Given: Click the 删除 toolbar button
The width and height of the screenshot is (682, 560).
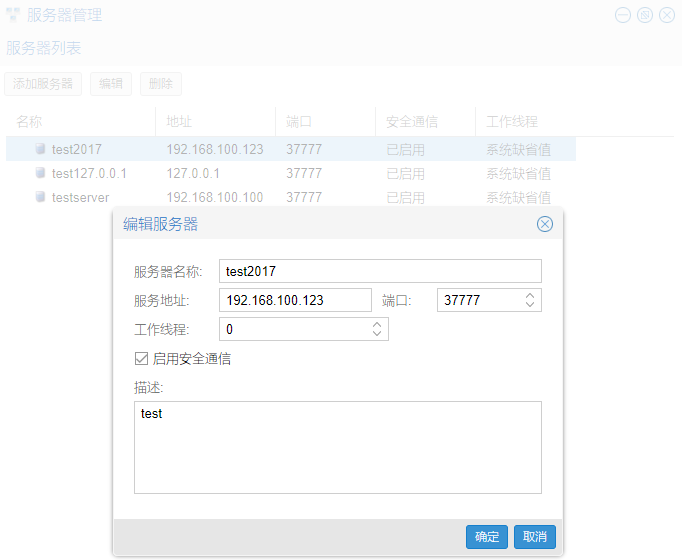Looking at the screenshot, I should tap(161, 84).
